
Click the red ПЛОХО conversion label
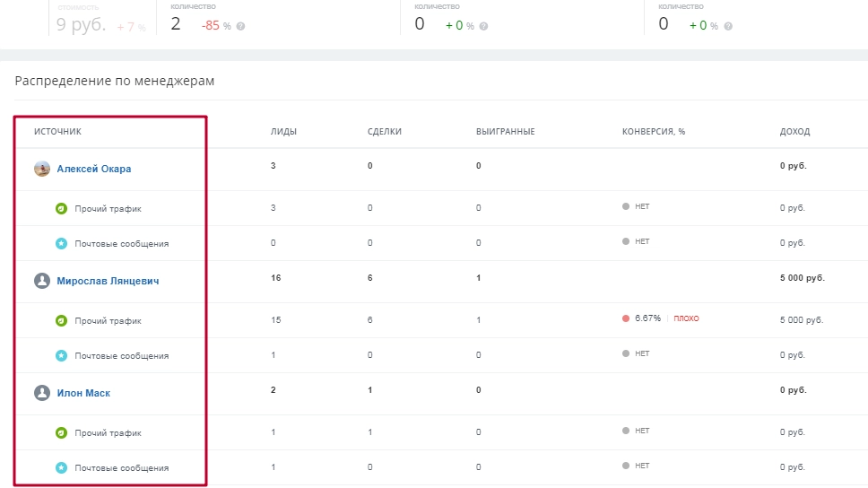click(686, 318)
